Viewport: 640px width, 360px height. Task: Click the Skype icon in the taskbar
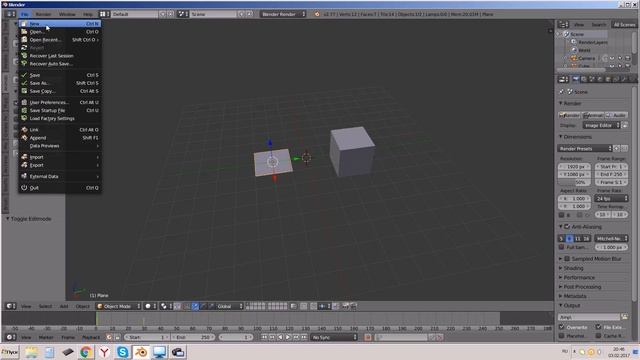[122, 352]
